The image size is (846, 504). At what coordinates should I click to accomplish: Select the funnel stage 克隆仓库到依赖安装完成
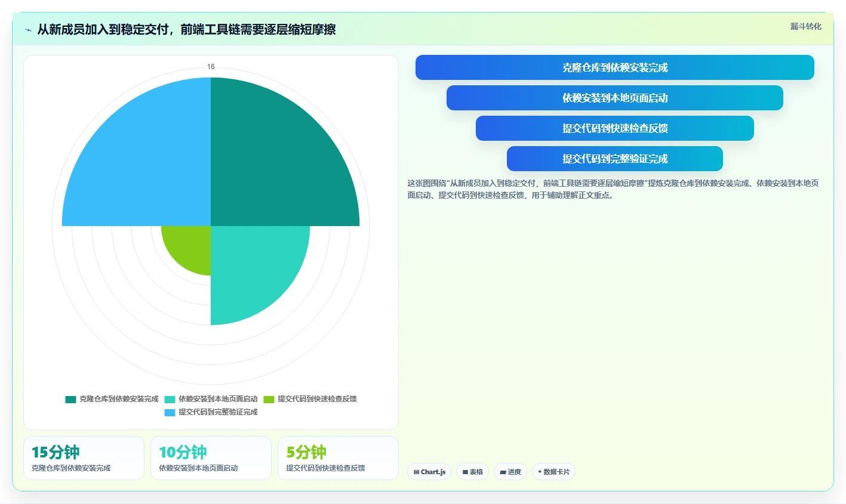coord(614,67)
